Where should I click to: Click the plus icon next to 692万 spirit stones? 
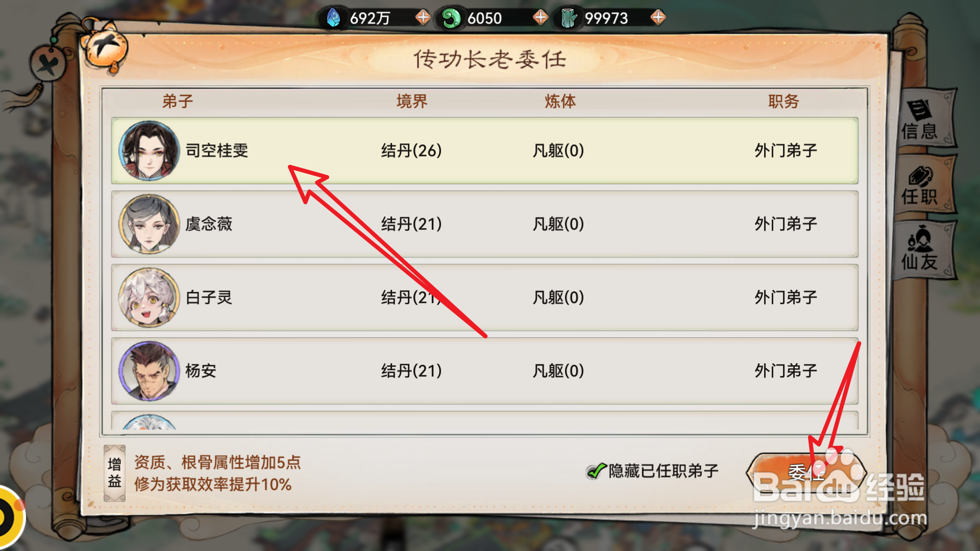(x=423, y=17)
